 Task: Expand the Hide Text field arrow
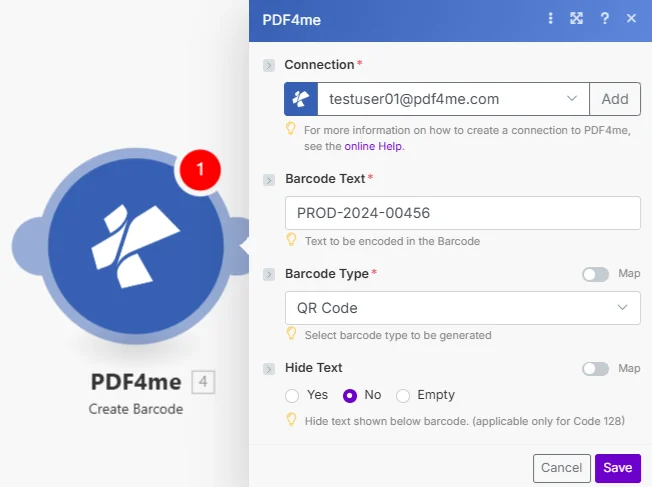pos(269,369)
